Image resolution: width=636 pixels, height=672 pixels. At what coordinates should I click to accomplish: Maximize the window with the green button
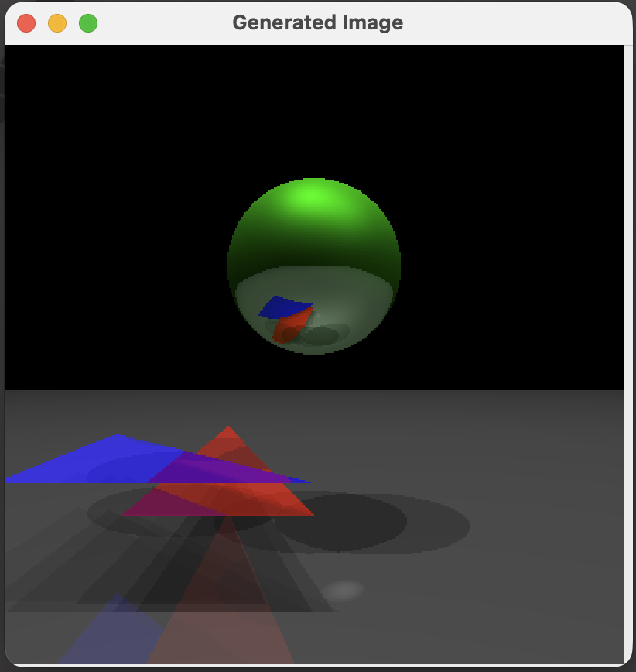click(88, 23)
